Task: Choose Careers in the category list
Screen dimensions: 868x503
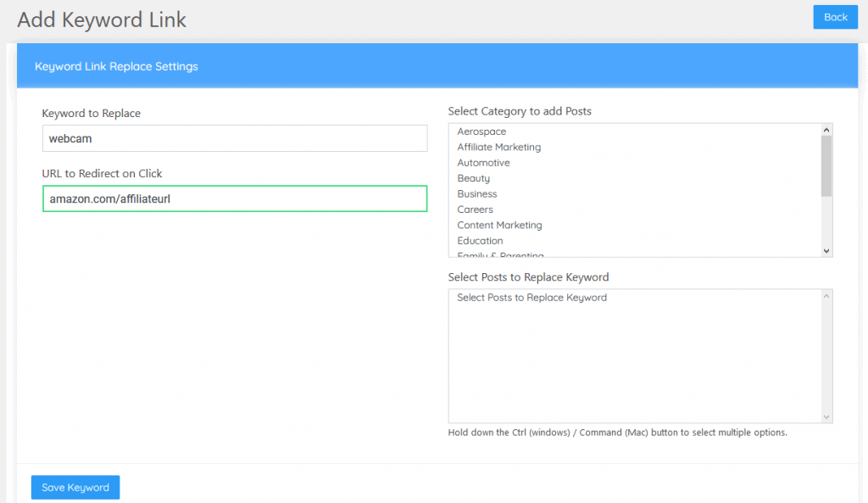Action: [475, 210]
